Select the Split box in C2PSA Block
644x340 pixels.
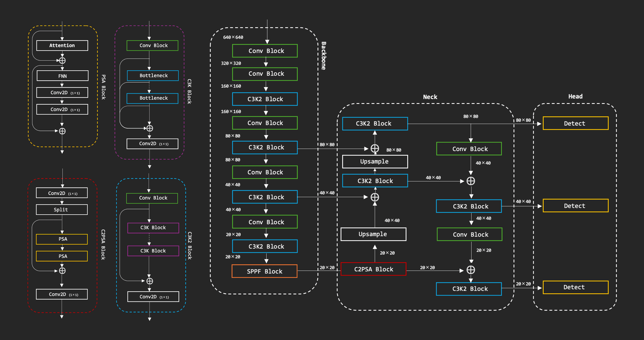point(62,210)
